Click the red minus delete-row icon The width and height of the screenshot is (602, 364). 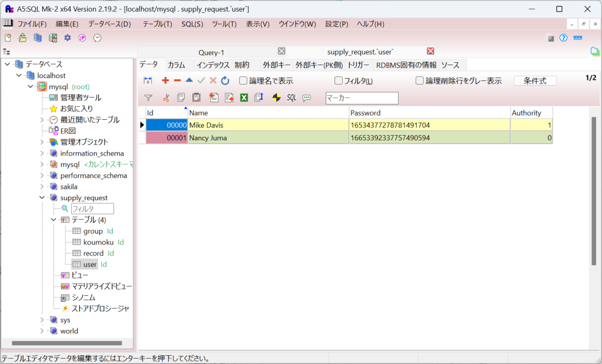(177, 80)
